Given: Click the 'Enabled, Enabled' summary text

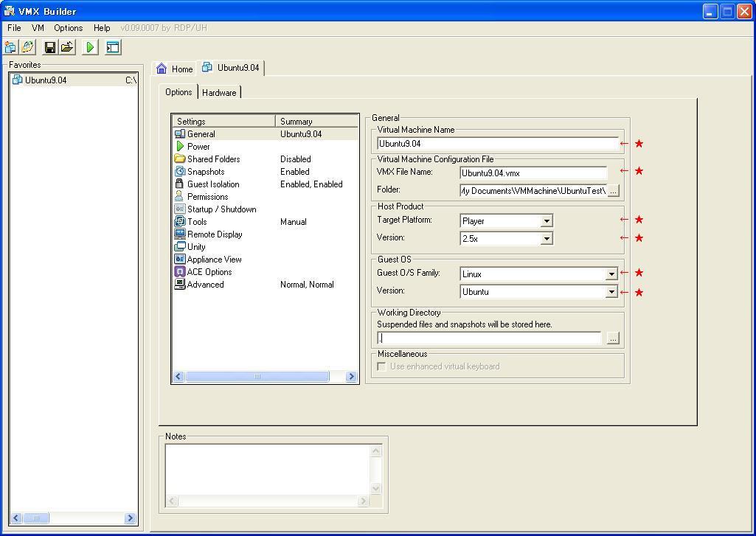Looking at the screenshot, I should 311,184.
